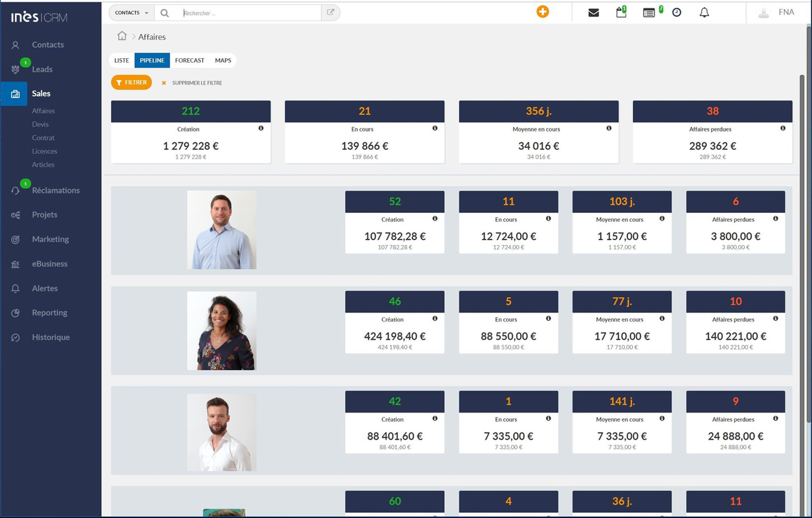
Task: Click the 88 401,60 € amount
Action: click(x=395, y=436)
